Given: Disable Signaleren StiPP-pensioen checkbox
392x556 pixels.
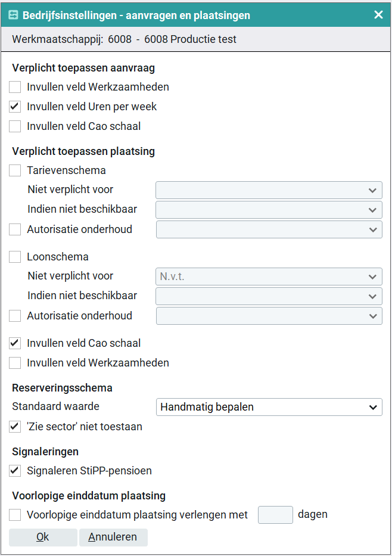Looking at the screenshot, I should 15,471.
